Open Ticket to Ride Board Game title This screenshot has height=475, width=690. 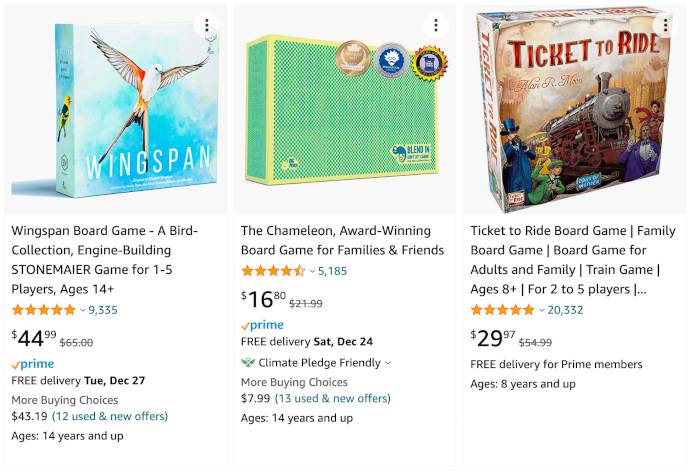[573, 260]
